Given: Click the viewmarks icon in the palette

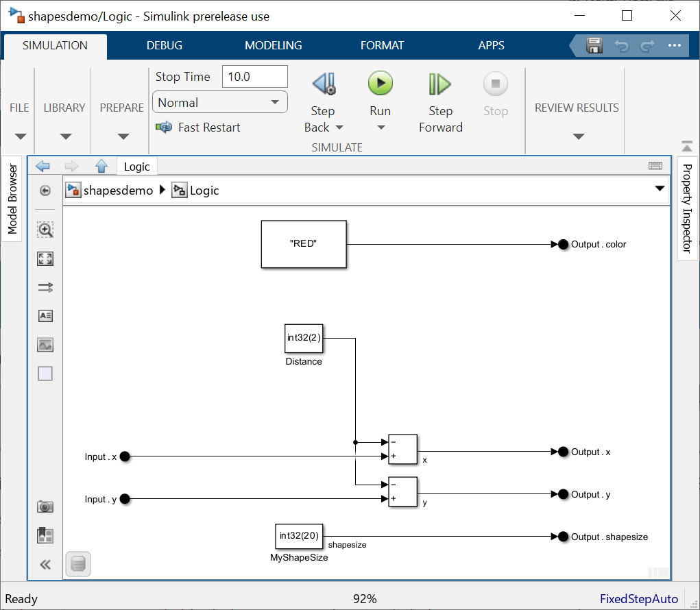Looking at the screenshot, I should [45, 535].
